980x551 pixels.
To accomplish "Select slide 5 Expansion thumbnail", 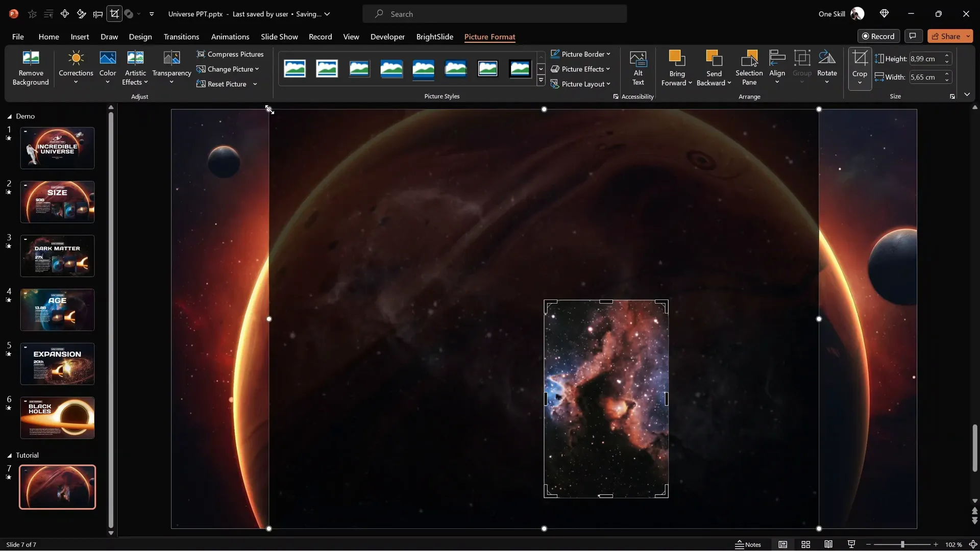I will 57,364.
